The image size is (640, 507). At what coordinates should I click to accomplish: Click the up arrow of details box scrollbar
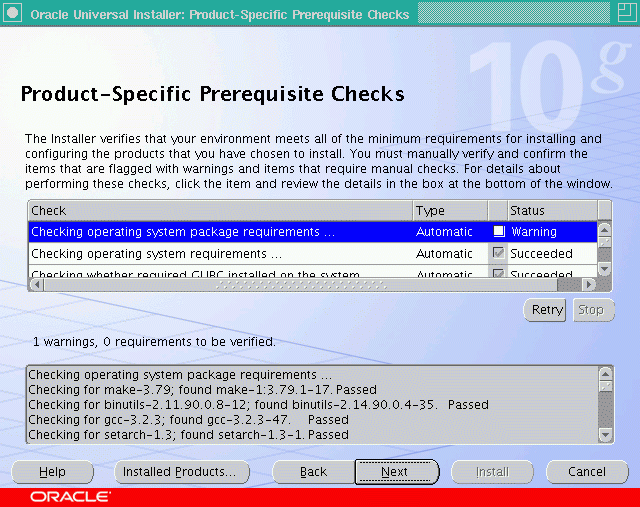606,374
